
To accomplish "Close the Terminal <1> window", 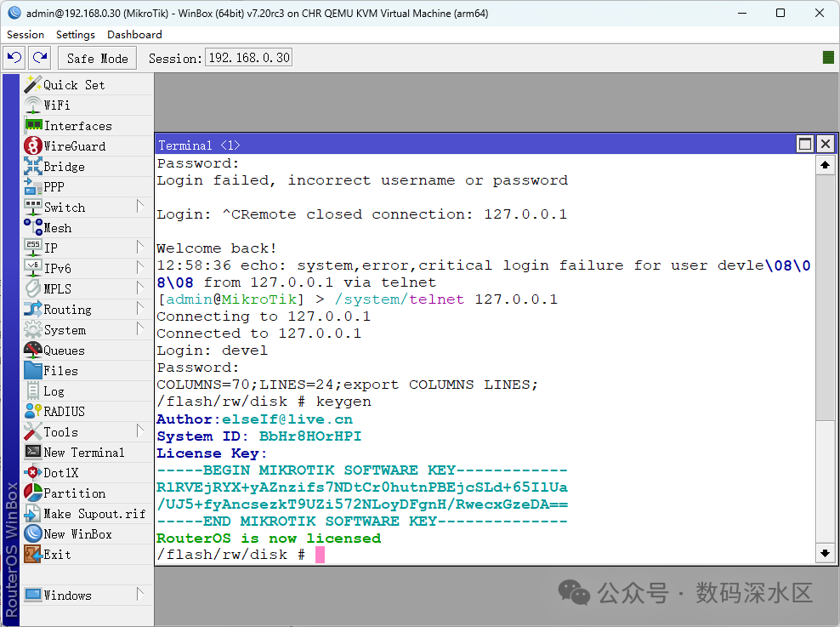I will click(826, 144).
